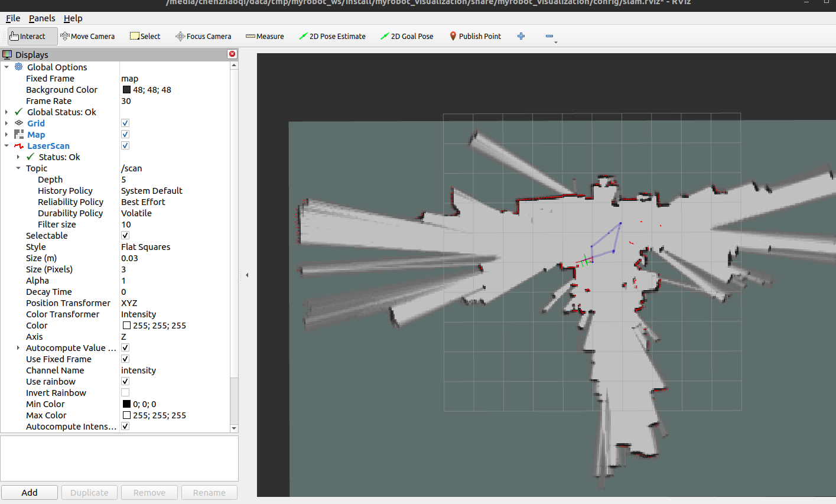This screenshot has height=504, width=836.
Task: Activate the Move Camera tool
Action: pos(87,36)
